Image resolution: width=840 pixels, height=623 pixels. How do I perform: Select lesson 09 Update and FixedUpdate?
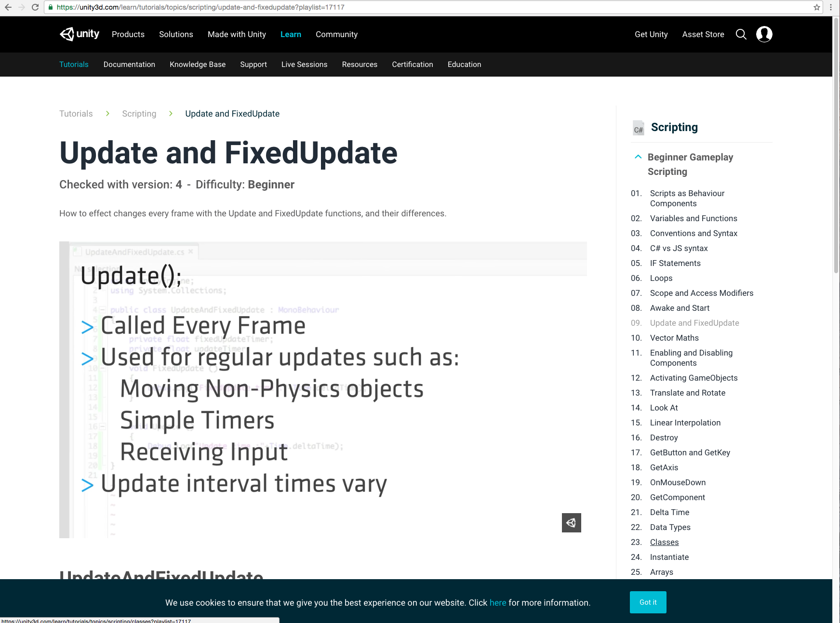(694, 323)
